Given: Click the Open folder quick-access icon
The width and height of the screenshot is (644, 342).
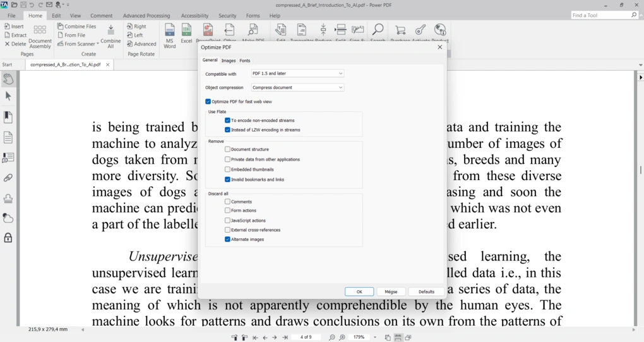Looking at the screenshot, I should pyautogui.click(x=15, y=4).
